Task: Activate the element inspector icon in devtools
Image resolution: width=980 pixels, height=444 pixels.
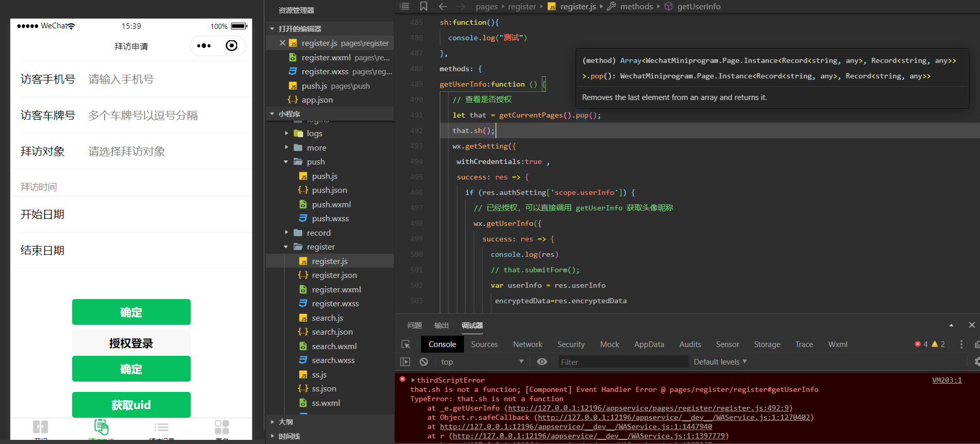Action: coord(406,344)
